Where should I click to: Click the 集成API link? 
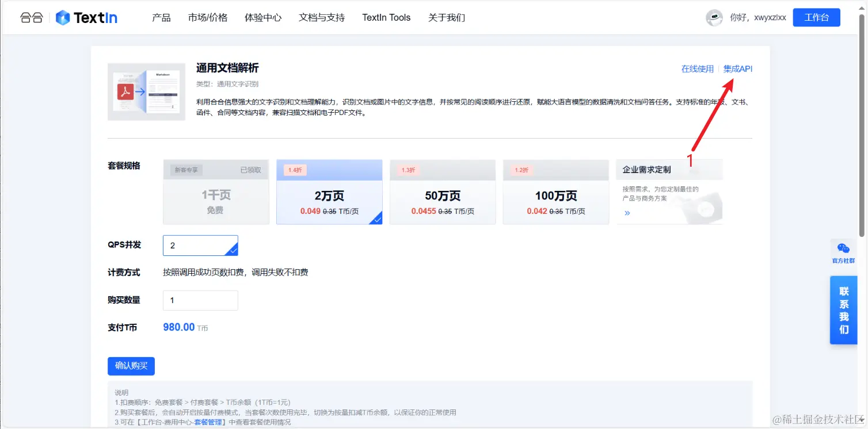[738, 69]
